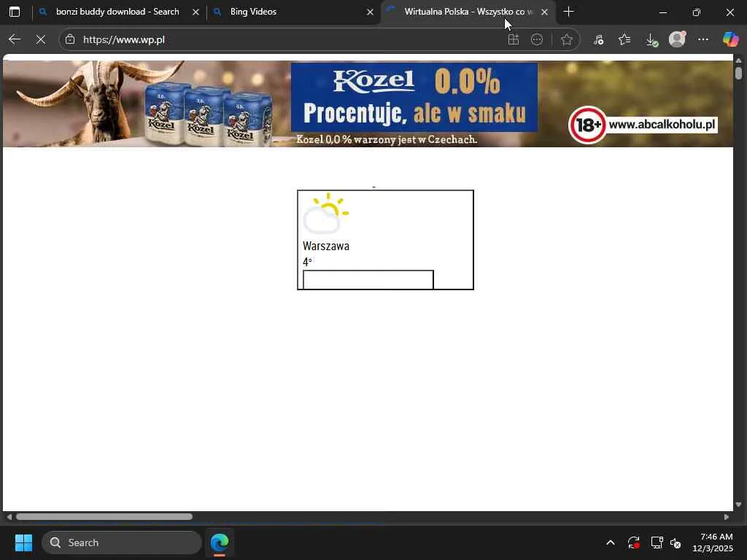View site information lock icon

pos(70,39)
